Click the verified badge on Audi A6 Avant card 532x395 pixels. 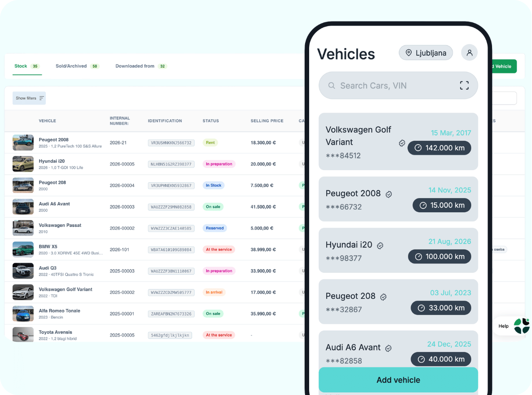point(389,348)
